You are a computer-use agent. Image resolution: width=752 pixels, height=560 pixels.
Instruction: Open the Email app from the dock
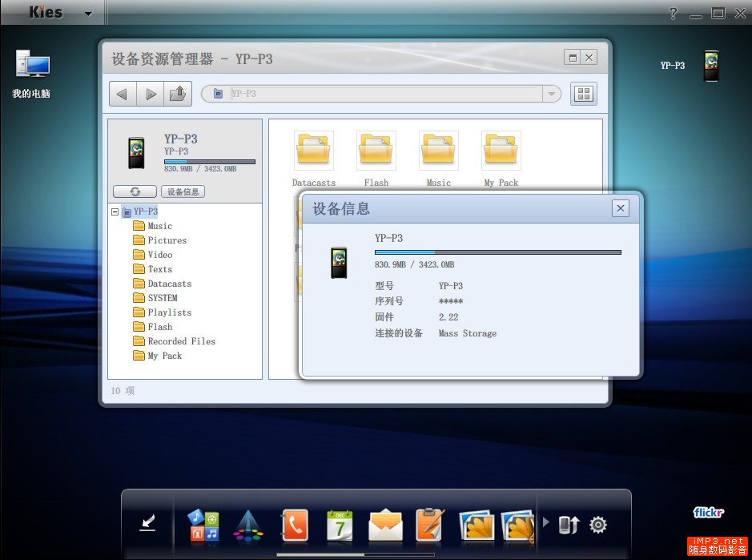(386, 524)
